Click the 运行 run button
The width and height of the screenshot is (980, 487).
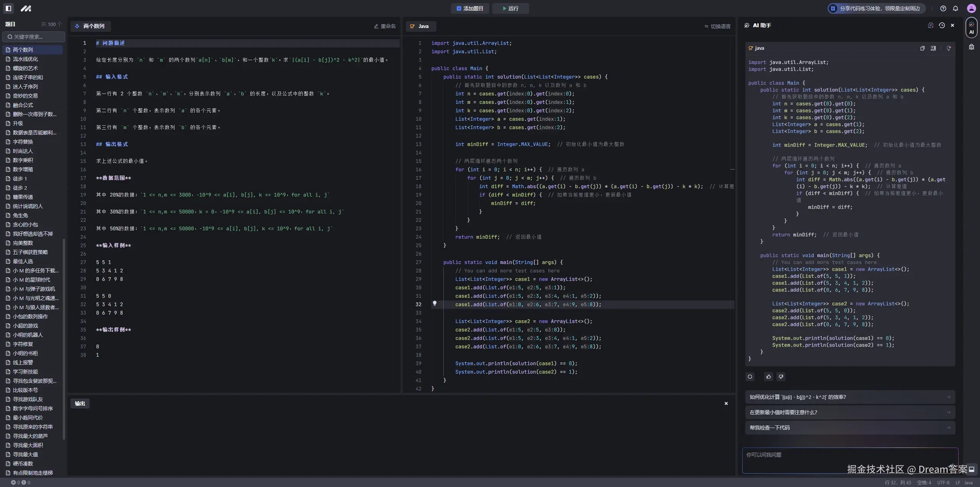tap(510, 8)
